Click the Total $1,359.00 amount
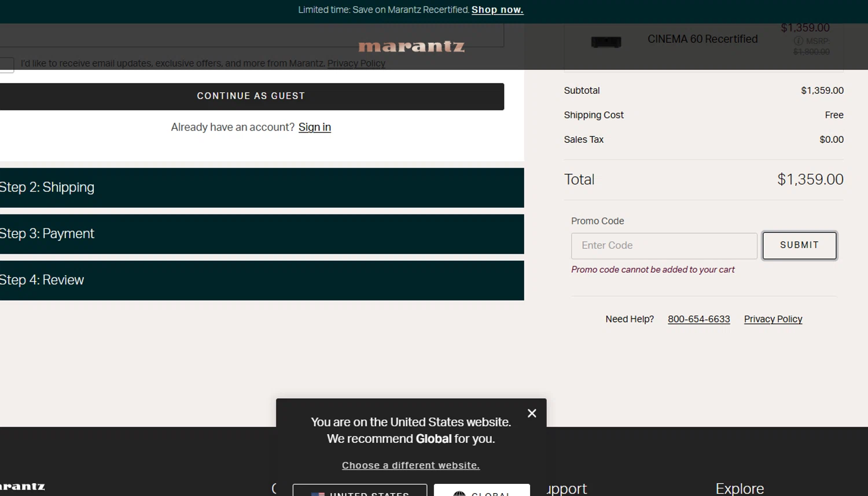 (810, 180)
